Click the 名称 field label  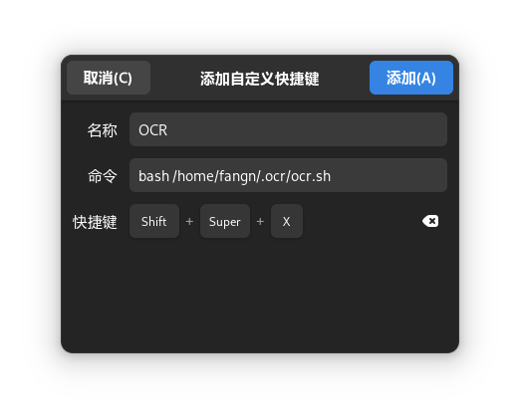[x=102, y=130]
